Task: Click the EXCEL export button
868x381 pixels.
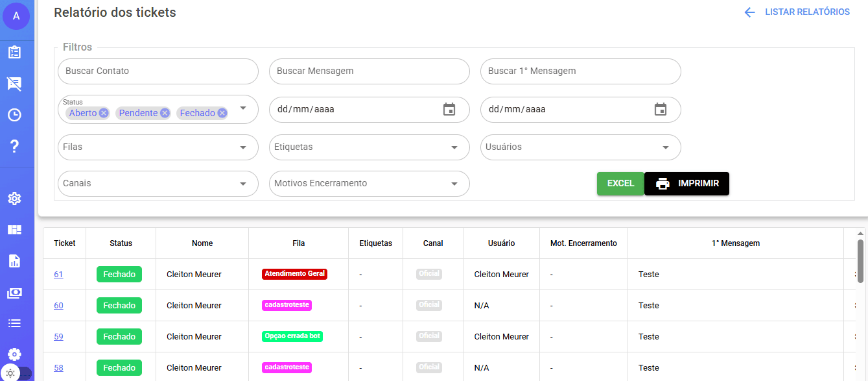Action: (x=620, y=184)
